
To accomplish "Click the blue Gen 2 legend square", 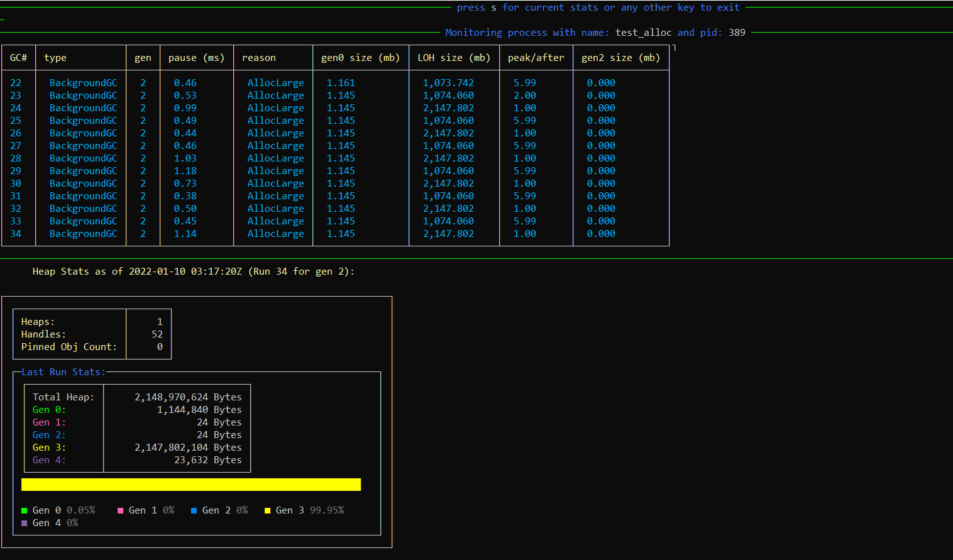I will point(194,511).
